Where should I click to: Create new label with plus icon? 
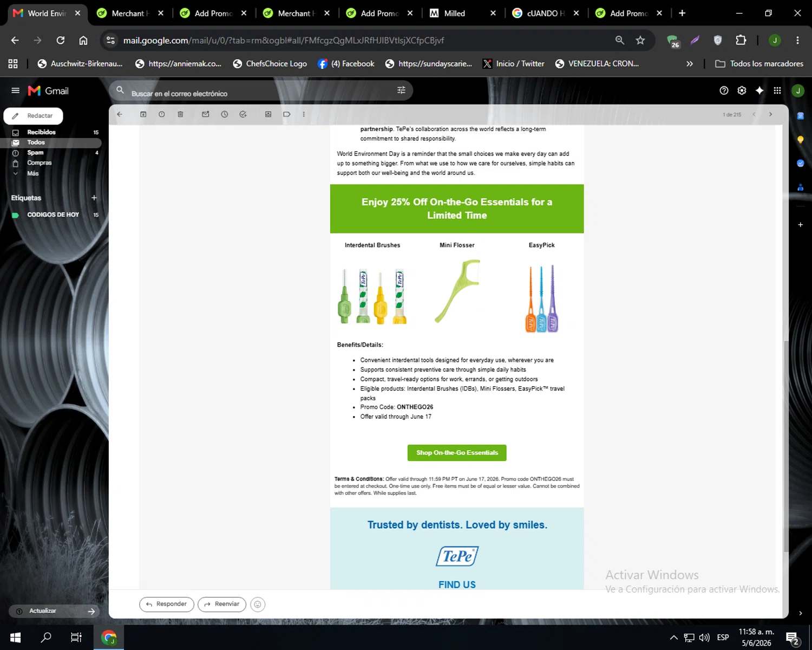click(94, 198)
